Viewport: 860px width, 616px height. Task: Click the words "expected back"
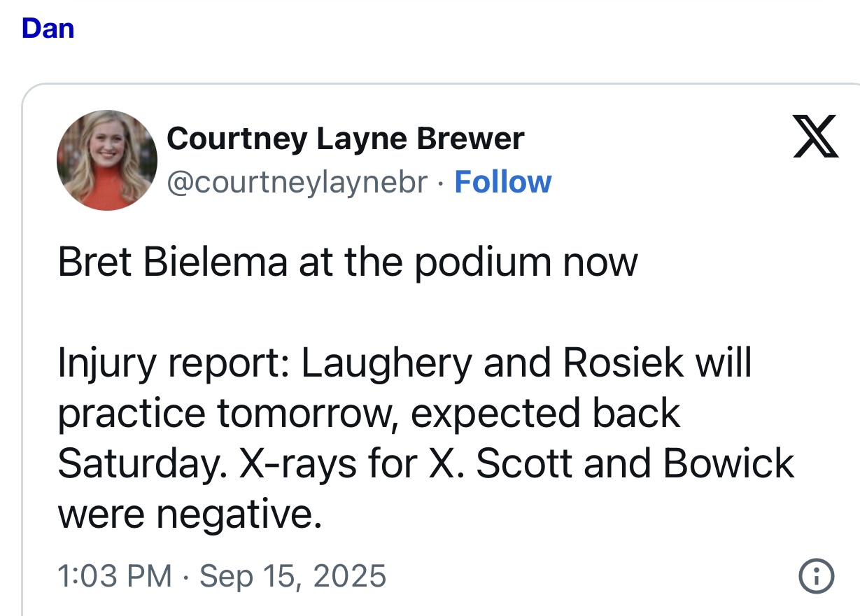pyautogui.click(x=545, y=414)
